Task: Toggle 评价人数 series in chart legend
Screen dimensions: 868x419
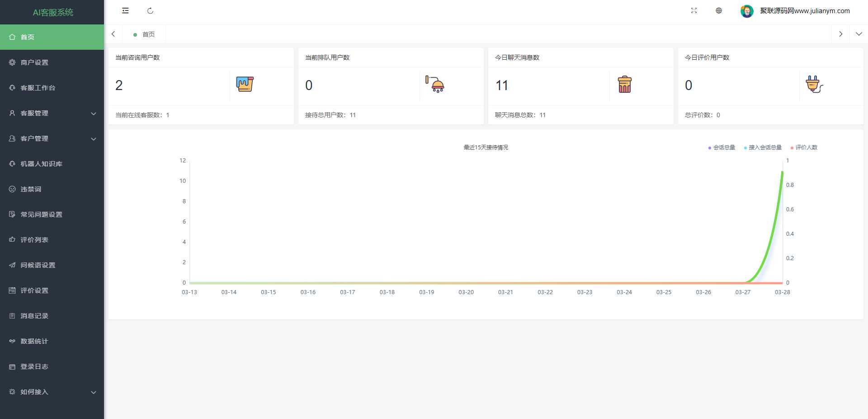Action: (x=804, y=148)
